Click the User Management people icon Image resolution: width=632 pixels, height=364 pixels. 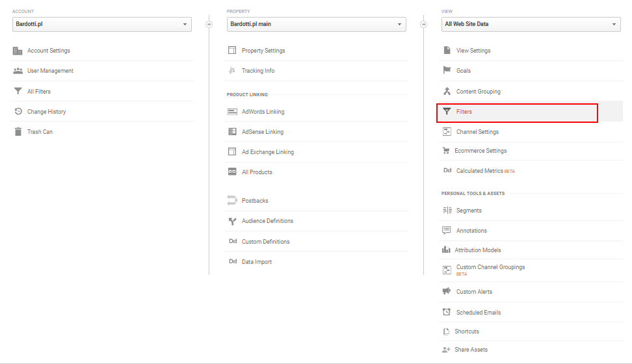tap(18, 71)
